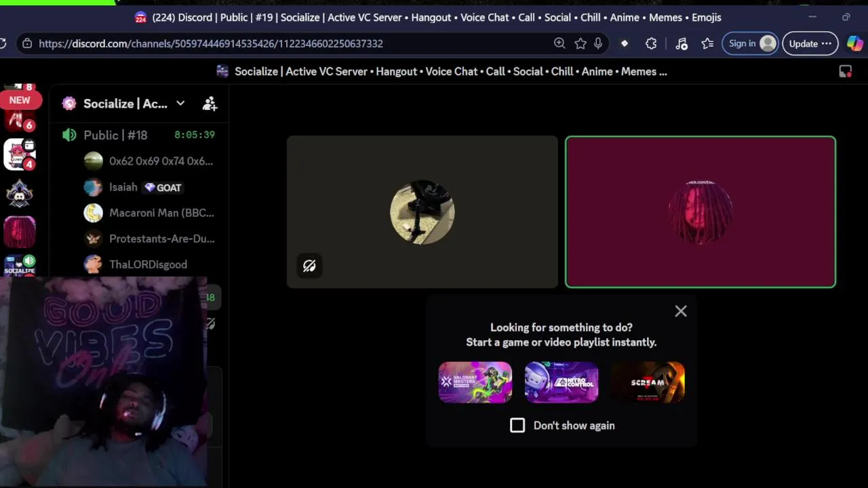Click the browser address bar URL
This screenshot has height=488, width=868.
211,43
